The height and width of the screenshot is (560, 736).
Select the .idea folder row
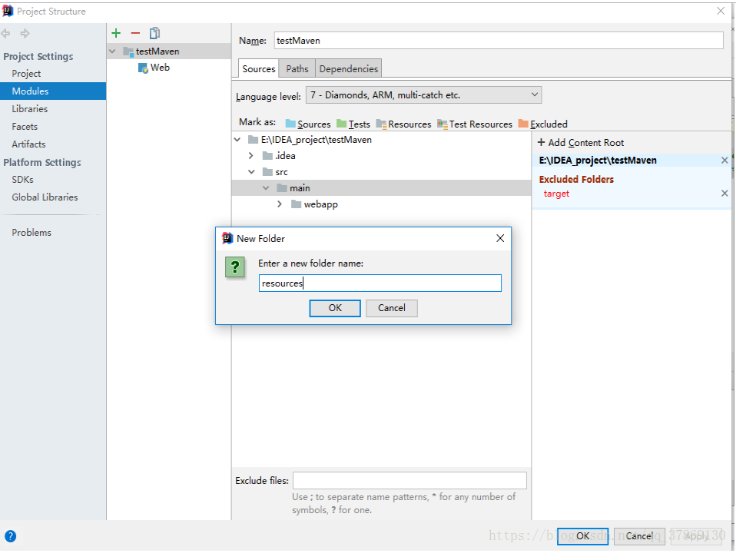pos(381,155)
